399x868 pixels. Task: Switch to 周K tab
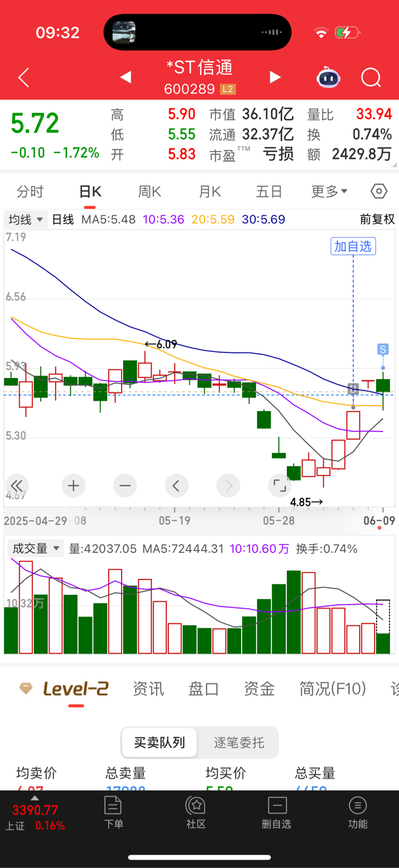point(150,191)
